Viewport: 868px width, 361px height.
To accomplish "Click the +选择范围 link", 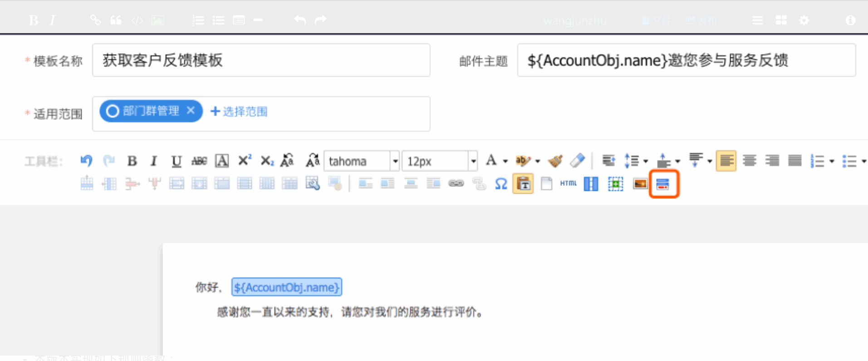I will 239,112.
